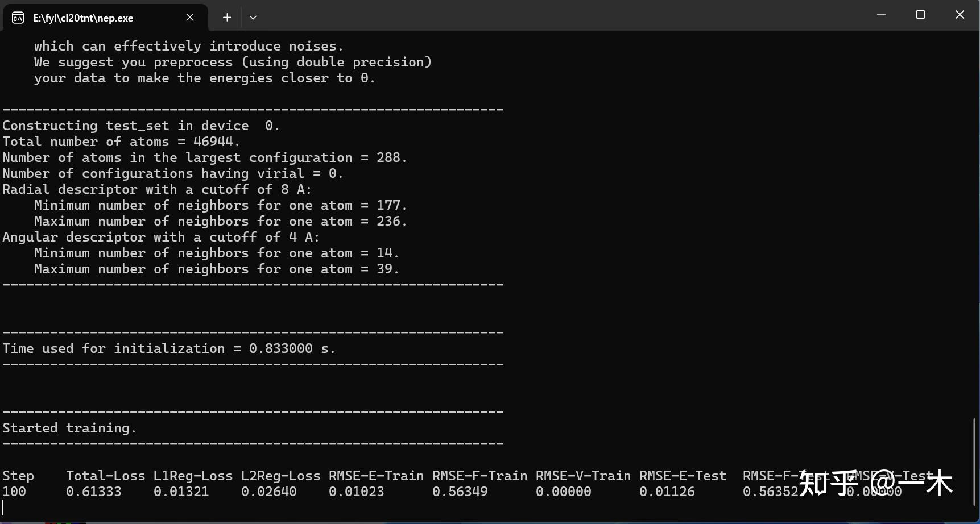The image size is (980, 524).
Task: Click the 'Radial descriptor with a cutoff' line
Action: tap(156, 189)
